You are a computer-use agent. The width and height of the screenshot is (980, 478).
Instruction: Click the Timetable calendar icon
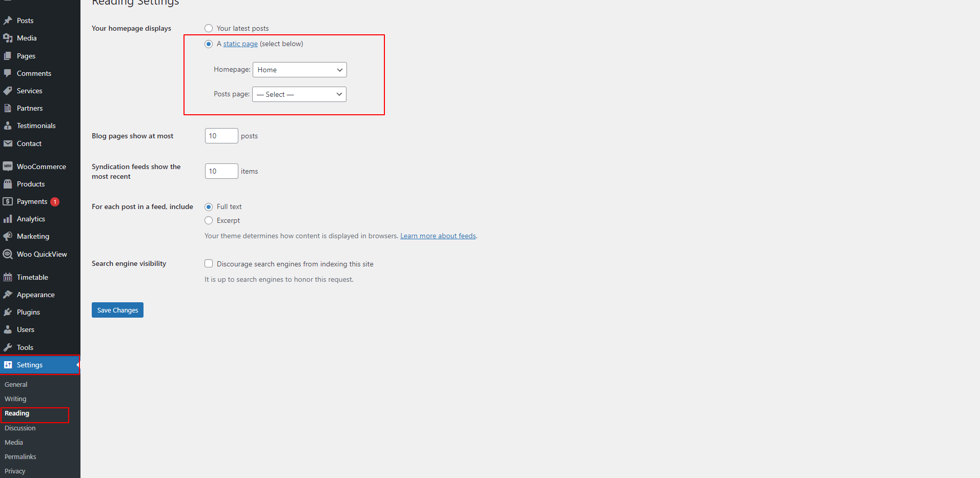click(8, 277)
